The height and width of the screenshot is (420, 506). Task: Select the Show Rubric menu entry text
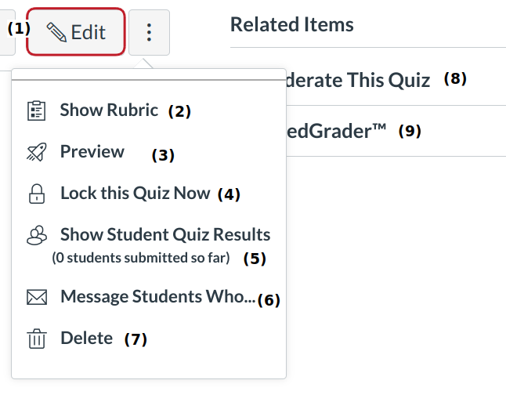pos(109,110)
